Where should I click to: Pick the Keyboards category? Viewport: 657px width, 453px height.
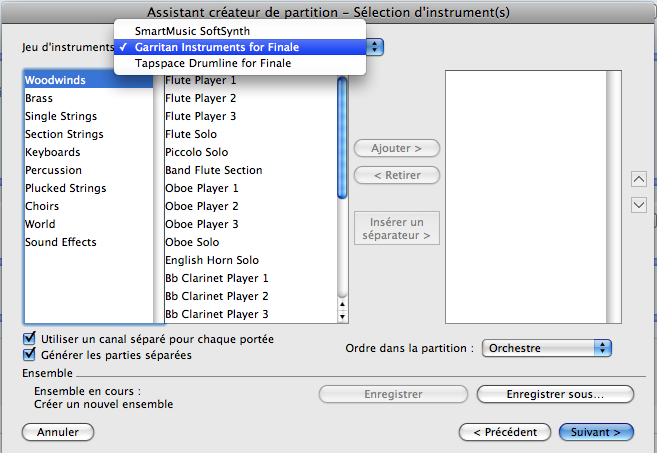pyautogui.click(x=53, y=152)
